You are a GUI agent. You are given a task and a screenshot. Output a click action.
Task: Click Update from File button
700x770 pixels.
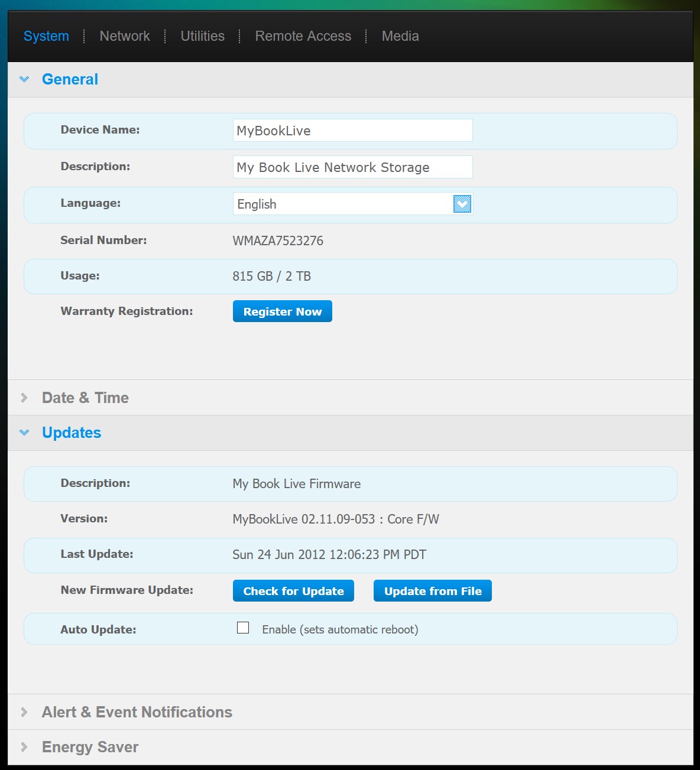[x=433, y=591]
